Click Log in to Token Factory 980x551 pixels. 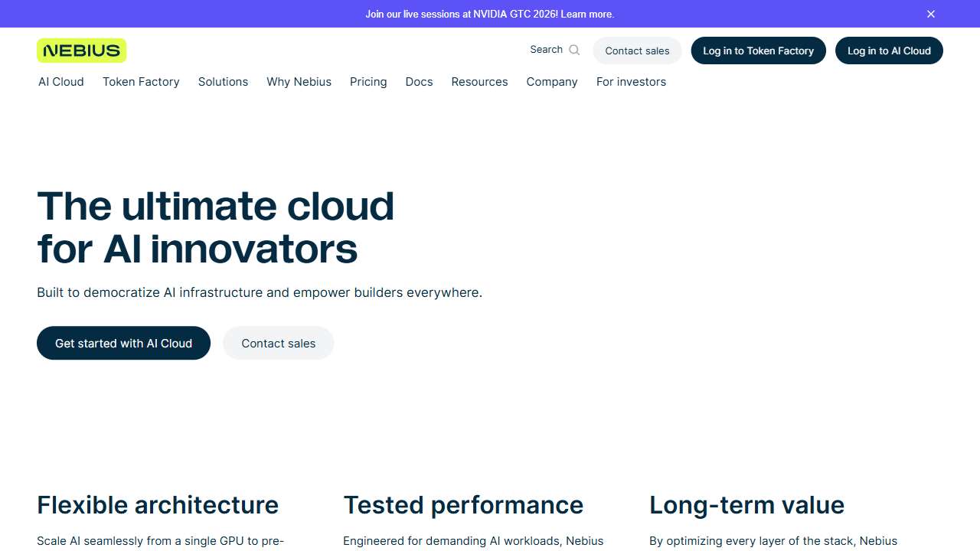(758, 51)
